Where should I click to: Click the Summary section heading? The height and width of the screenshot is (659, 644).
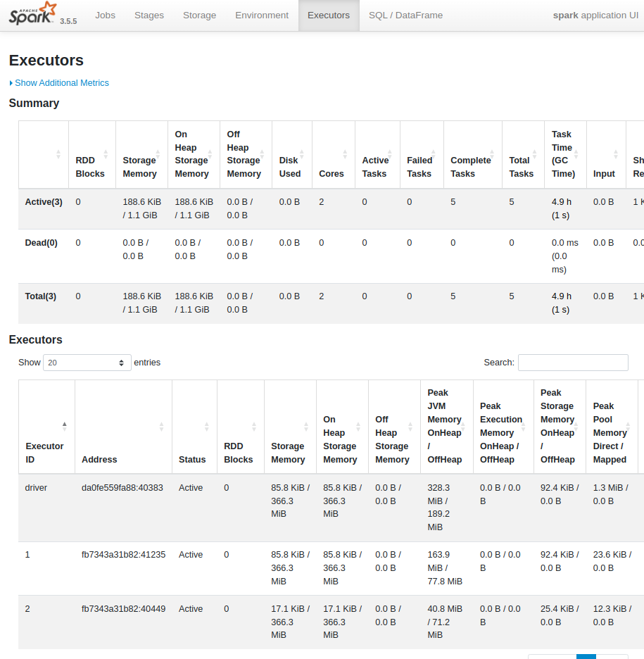(x=34, y=103)
